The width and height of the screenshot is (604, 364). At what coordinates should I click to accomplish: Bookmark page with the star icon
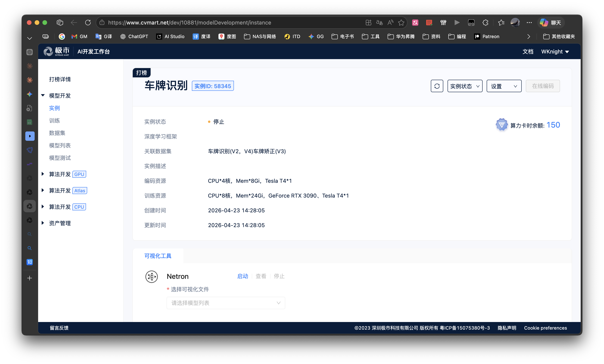coord(401,23)
